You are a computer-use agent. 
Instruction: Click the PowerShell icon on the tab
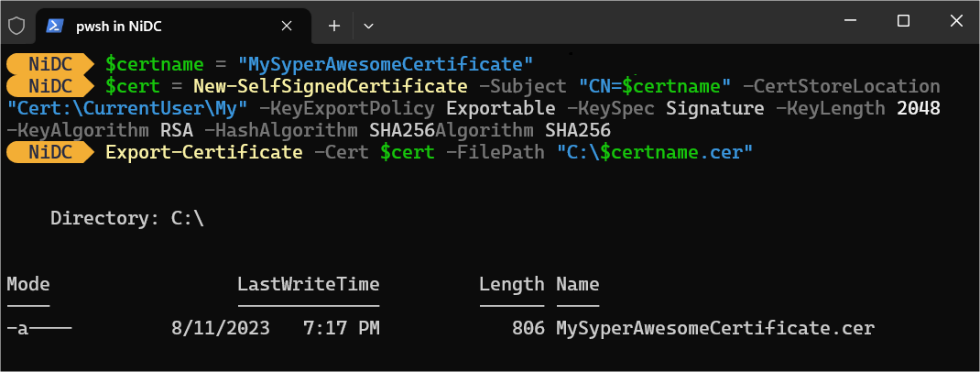pyautogui.click(x=56, y=26)
